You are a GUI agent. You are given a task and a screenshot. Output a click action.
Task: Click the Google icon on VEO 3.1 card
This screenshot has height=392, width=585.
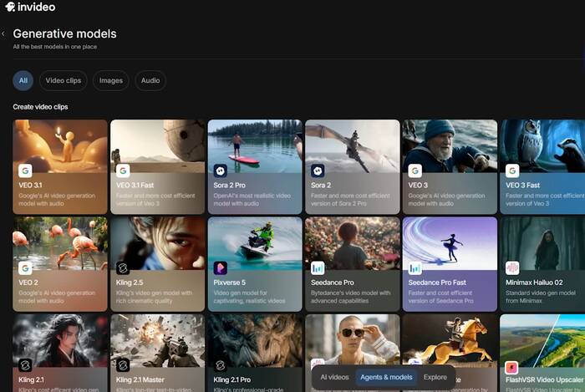[x=25, y=171]
